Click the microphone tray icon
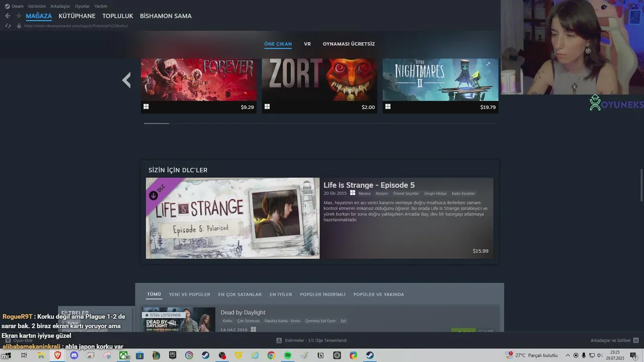644x362 pixels. pyautogui.click(x=584, y=355)
